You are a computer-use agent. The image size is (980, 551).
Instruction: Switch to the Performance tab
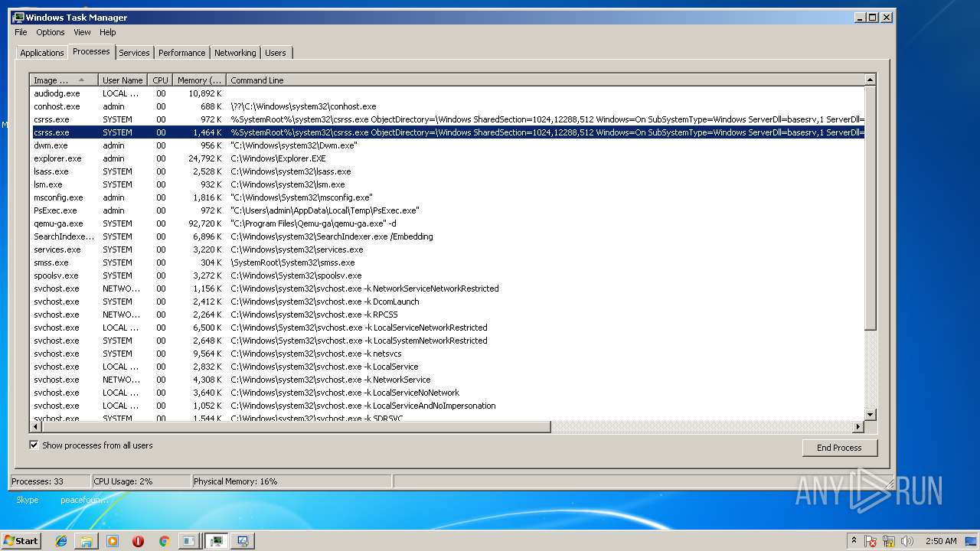[x=181, y=53]
